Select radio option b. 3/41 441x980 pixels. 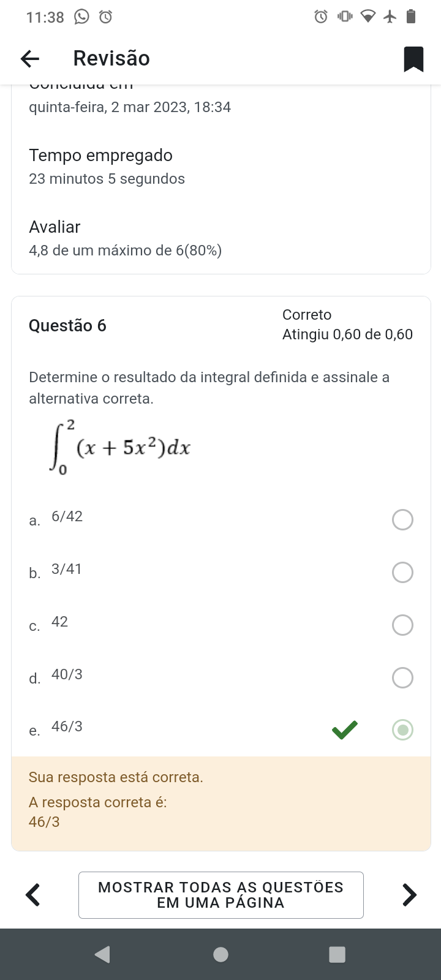(402, 573)
